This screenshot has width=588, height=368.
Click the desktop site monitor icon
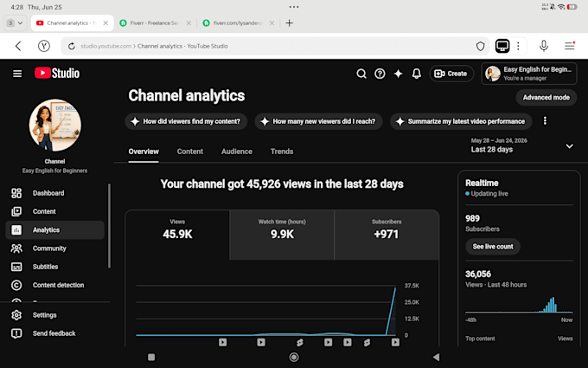click(x=502, y=46)
